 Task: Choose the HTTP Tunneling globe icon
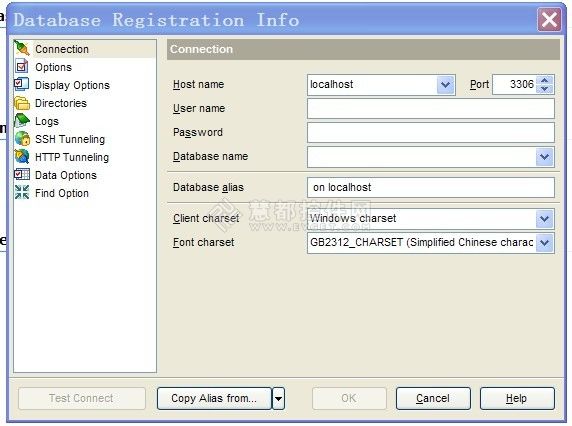[x=22, y=156]
